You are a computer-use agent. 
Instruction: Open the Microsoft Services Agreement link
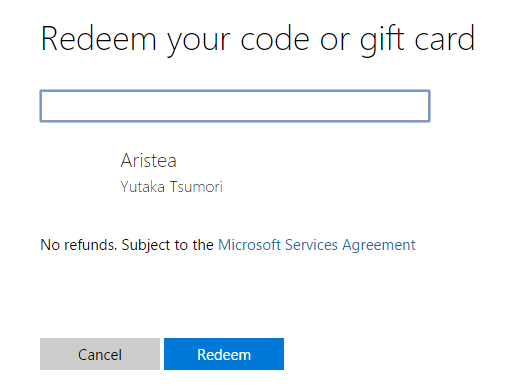317,245
